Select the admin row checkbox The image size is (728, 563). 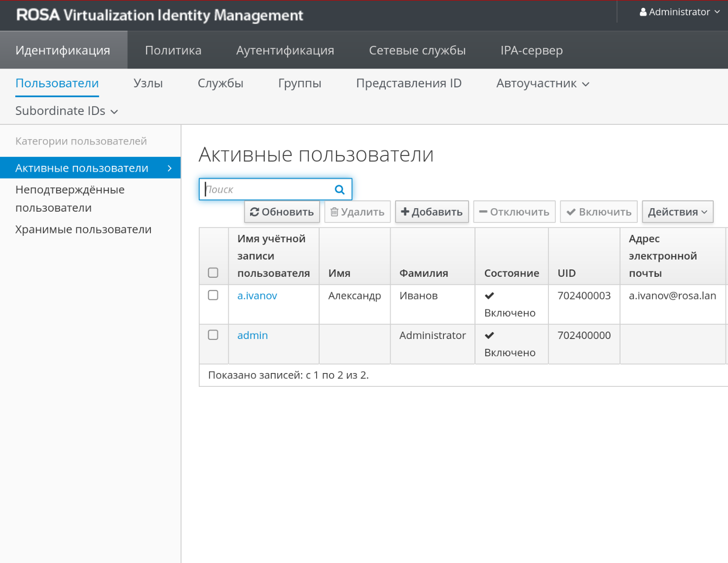point(213,335)
